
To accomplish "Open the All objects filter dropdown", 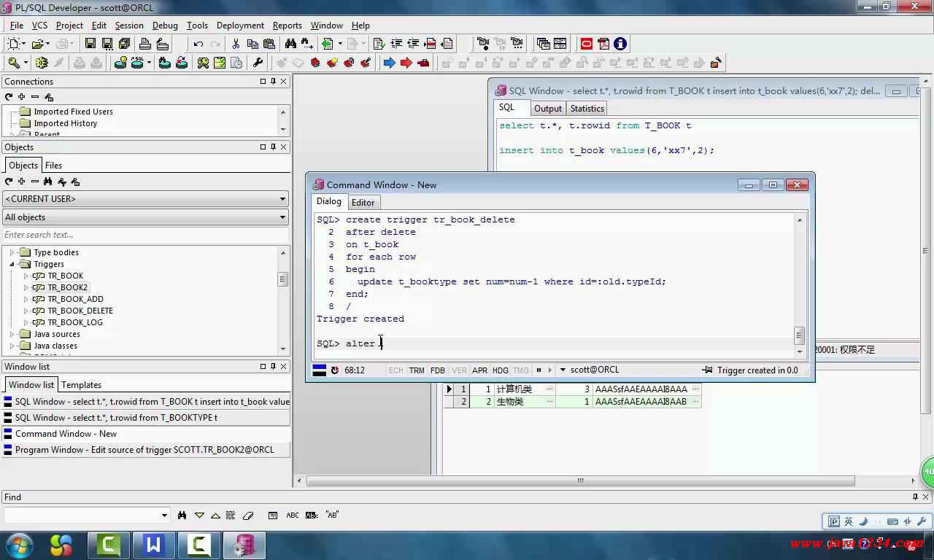I will point(283,217).
